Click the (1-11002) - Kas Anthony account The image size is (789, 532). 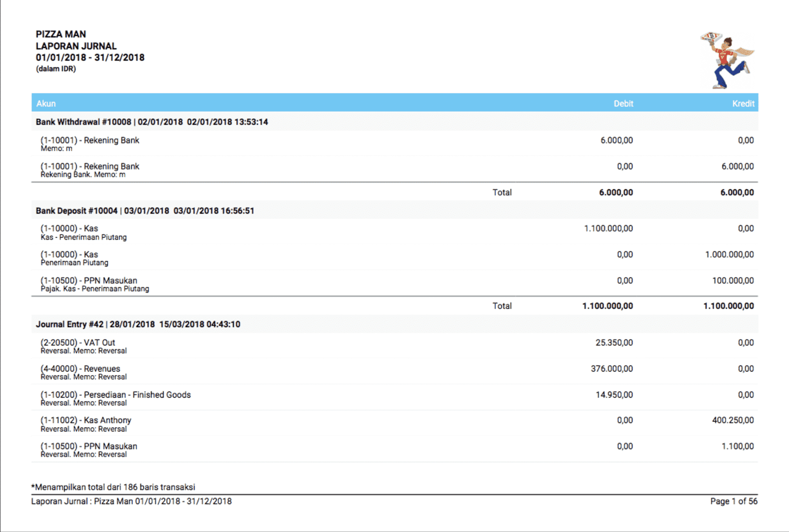tap(86, 420)
